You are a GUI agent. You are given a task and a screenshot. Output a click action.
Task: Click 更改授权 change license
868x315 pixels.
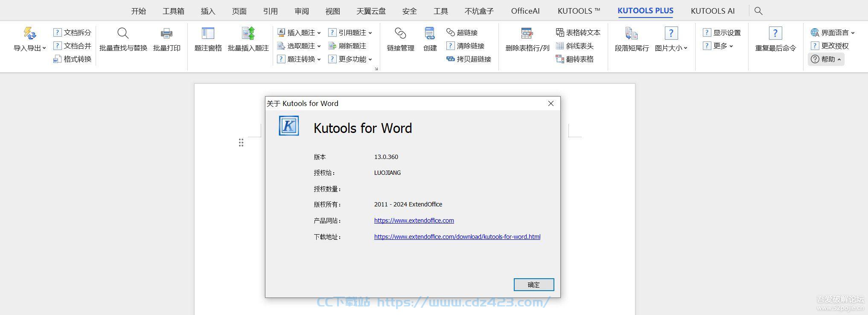click(830, 46)
